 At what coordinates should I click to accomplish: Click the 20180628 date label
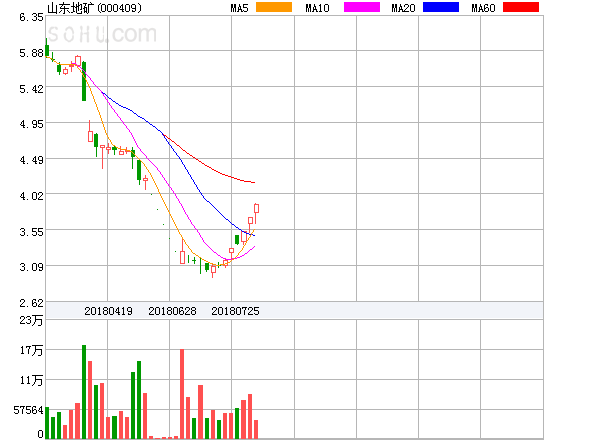[x=172, y=311]
